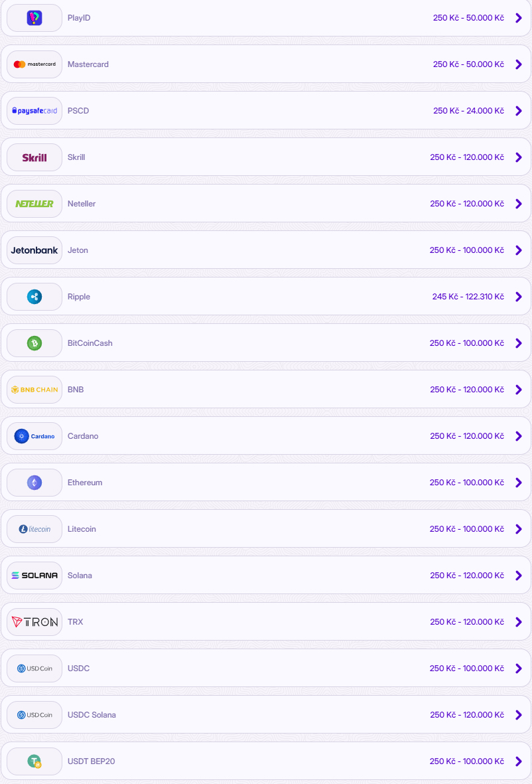This screenshot has height=784, width=532.
Task: Select the Jetonbank icon
Action: coord(34,250)
